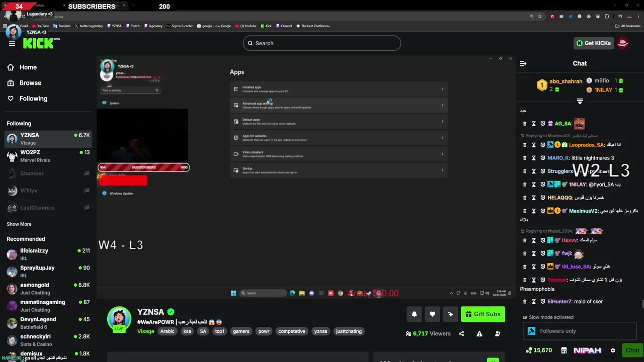
Task: Expand the leaderboard chevron under gifters
Action: [580, 102]
